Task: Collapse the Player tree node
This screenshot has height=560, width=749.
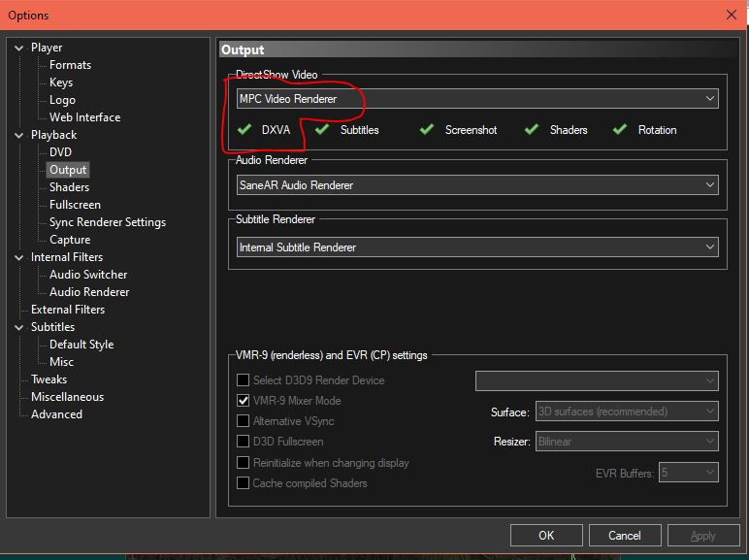Action: 19,48
